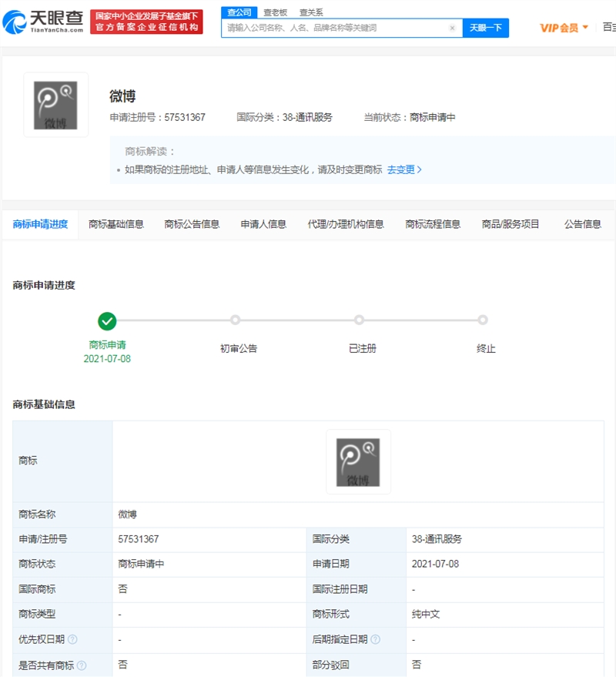This screenshot has width=616, height=677.
Task: Focus the company name search input field
Action: coord(336,28)
